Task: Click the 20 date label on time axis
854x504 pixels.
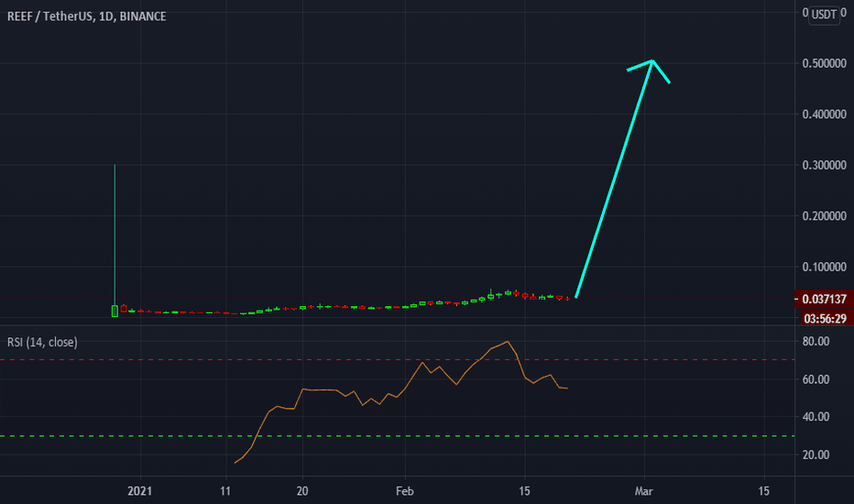Action: pyautogui.click(x=302, y=491)
